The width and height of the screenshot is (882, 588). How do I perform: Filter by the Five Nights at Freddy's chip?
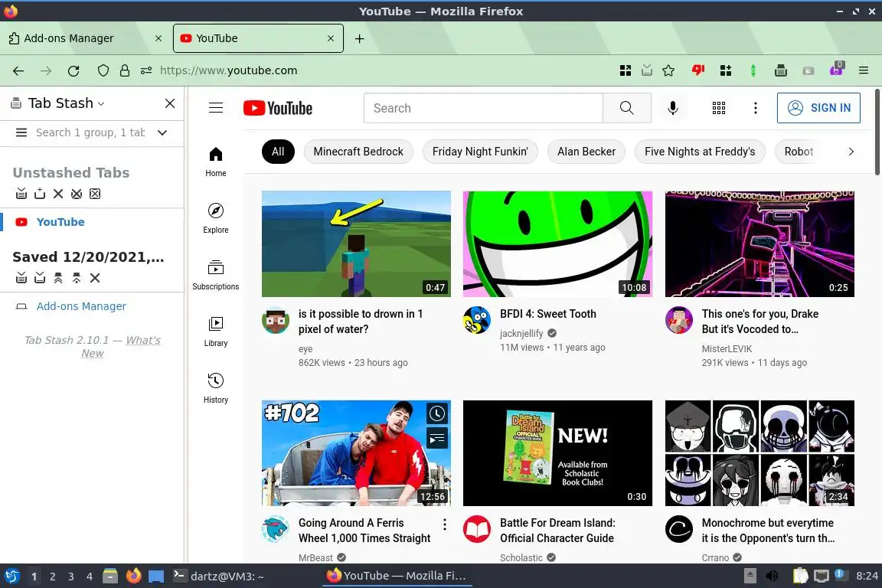pos(700,152)
